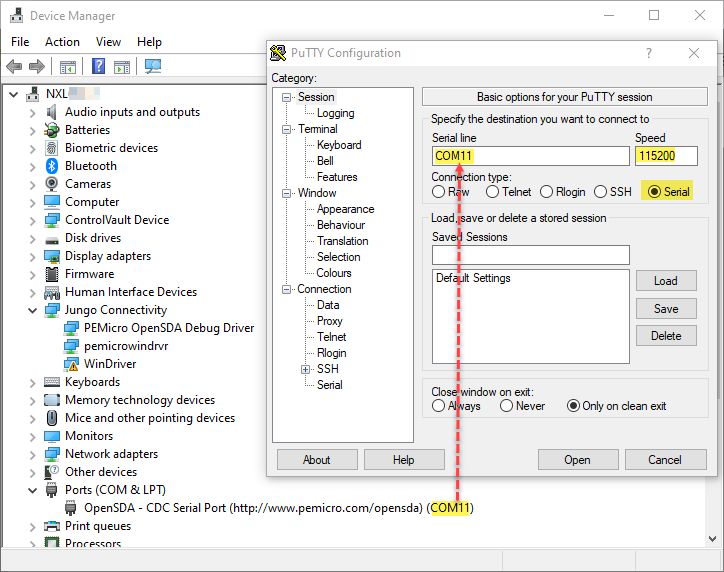
Task: Click the Serial line field showing COM11
Action: pos(531,156)
